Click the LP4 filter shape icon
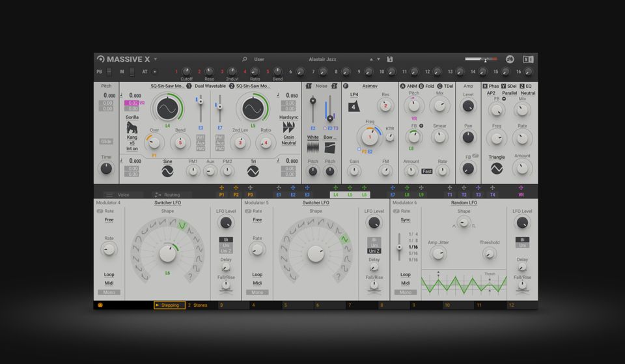Viewport: 625px width, 364px height. (x=354, y=107)
